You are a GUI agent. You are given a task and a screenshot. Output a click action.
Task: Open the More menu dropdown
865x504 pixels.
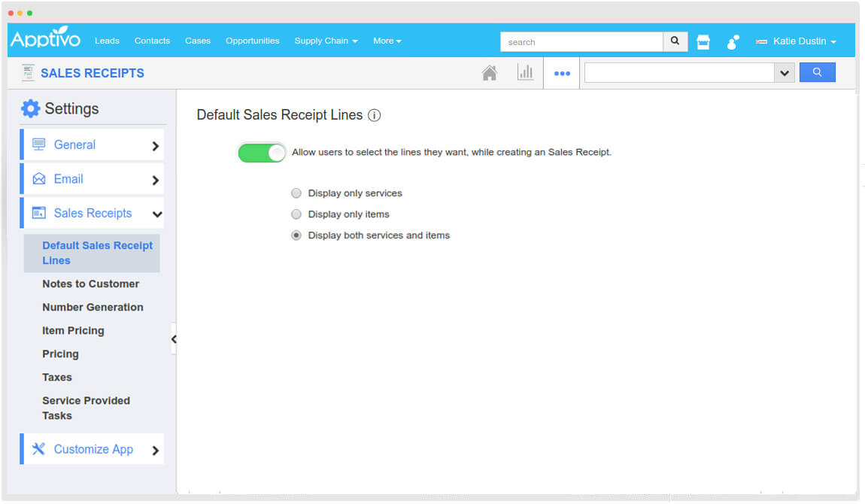pos(387,41)
